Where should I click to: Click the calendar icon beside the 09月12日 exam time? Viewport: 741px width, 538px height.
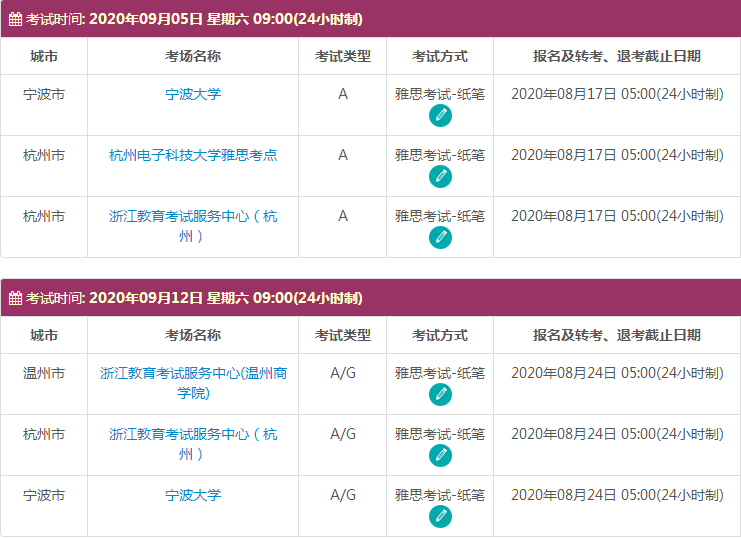(15, 298)
